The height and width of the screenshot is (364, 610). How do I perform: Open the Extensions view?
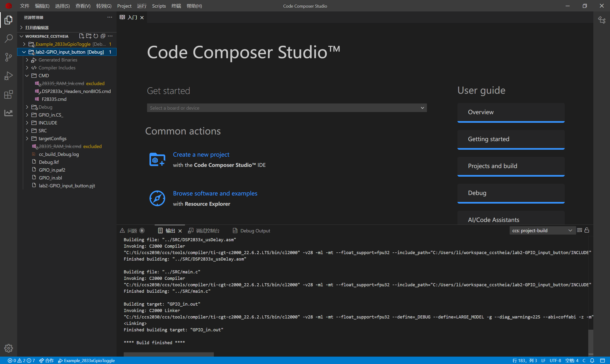pos(9,94)
